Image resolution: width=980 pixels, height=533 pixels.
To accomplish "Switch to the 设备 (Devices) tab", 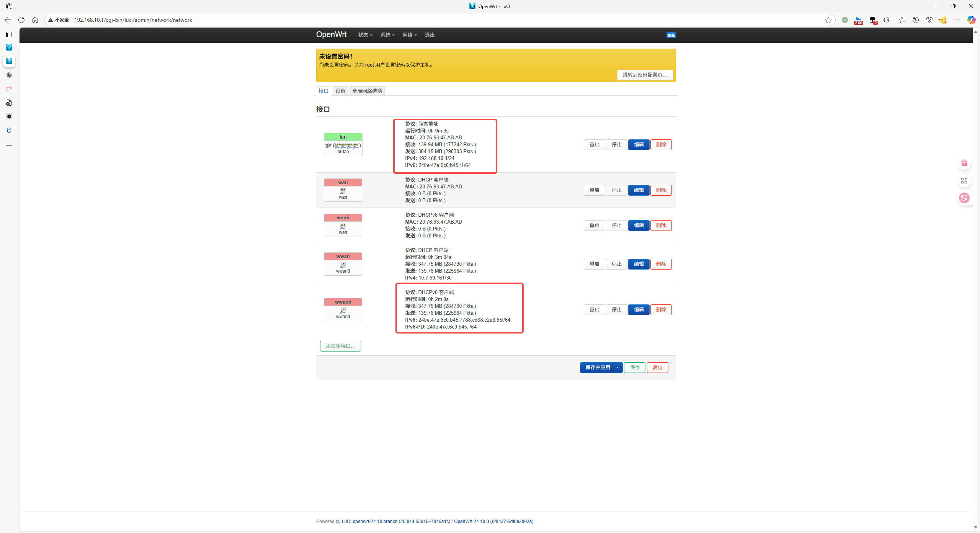I will click(x=340, y=91).
